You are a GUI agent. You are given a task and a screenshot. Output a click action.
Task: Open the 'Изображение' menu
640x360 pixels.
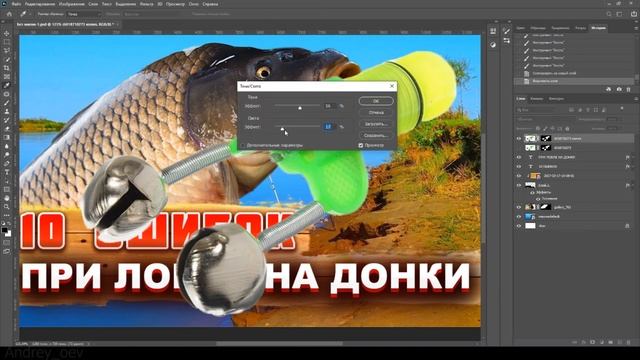[x=72, y=4]
